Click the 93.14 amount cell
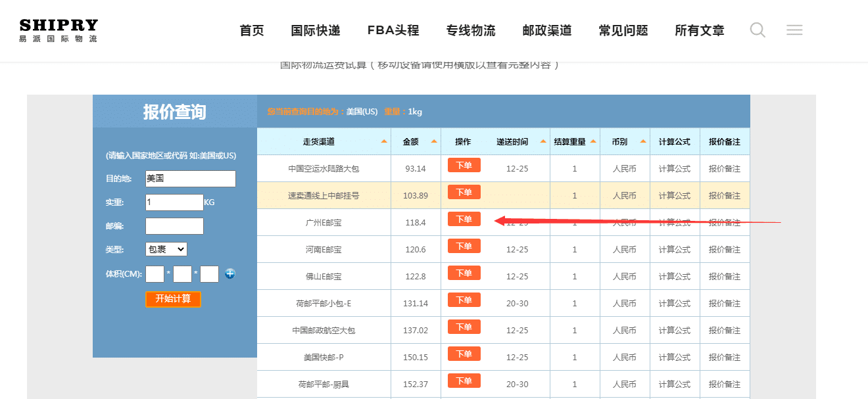Screen dimensions: 868x399 416,169
